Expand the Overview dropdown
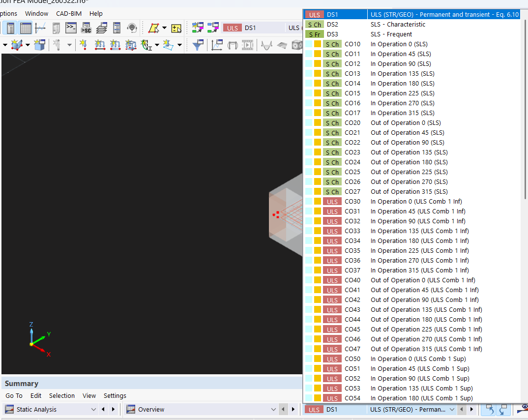Viewport: 528px width, 420px height. (273, 410)
